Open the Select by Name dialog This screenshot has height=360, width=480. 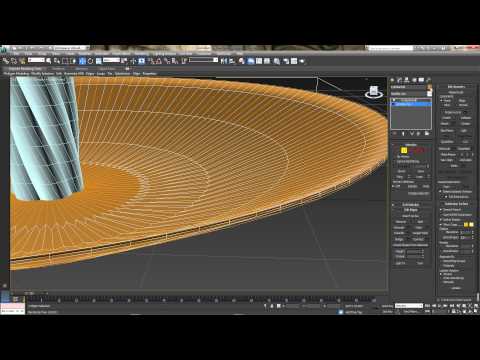pos(57,61)
